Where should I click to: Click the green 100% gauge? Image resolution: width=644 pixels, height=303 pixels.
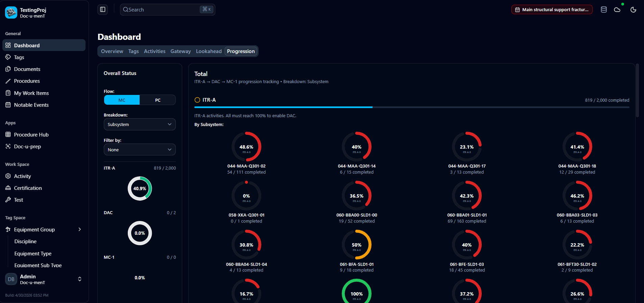tap(357, 291)
